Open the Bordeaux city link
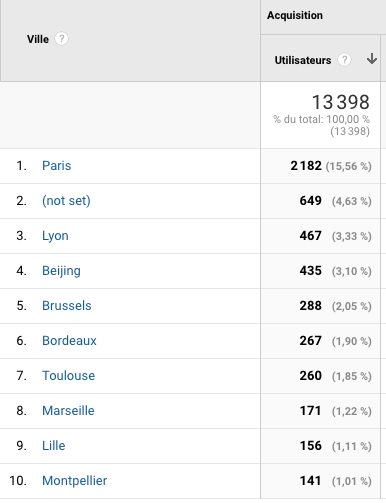Image resolution: width=386 pixels, height=503 pixels. pos(69,341)
